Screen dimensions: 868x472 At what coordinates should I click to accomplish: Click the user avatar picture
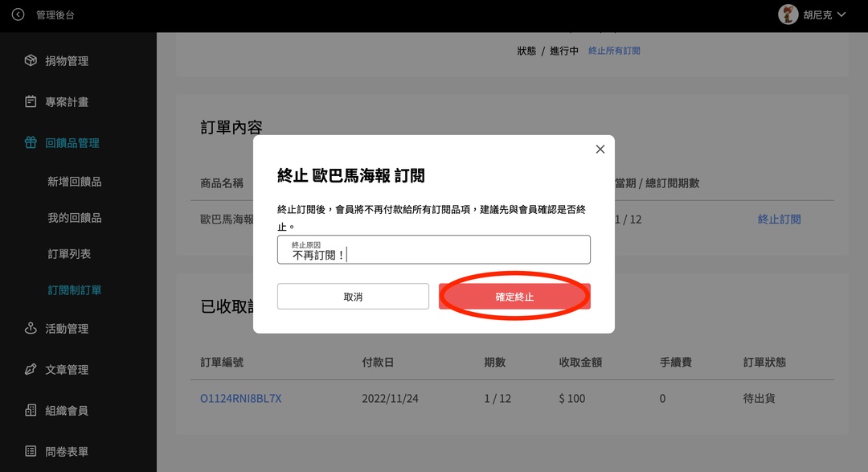[x=788, y=14]
